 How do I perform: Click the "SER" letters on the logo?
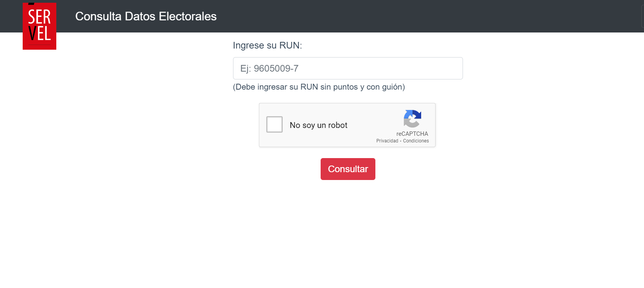click(x=39, y=17)
